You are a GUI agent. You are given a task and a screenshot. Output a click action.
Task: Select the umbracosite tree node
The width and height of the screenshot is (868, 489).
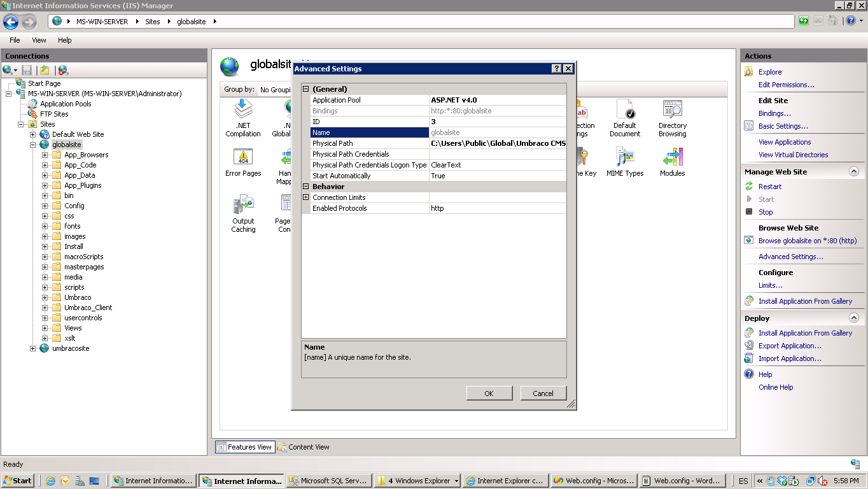[x=71, y=348]
